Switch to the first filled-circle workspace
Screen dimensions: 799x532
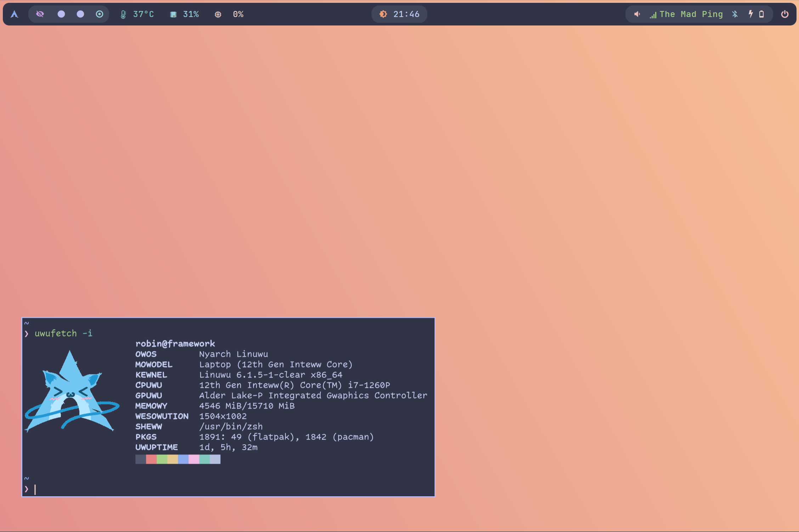(61, 14)
